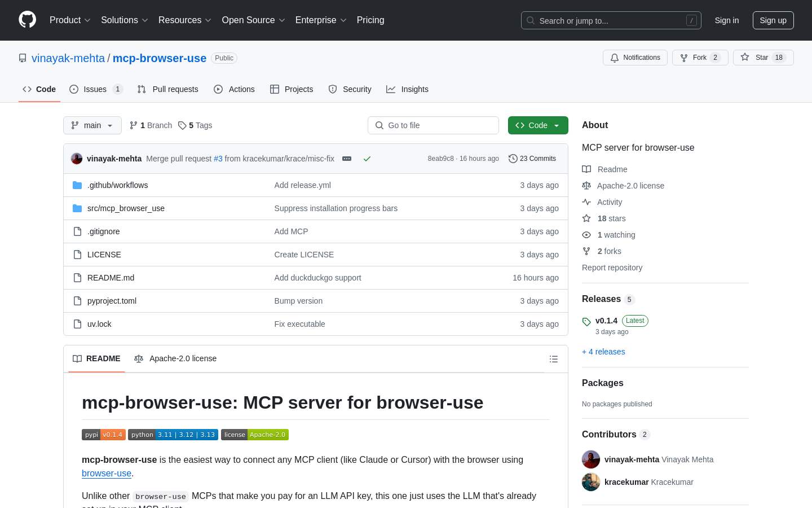Viewport: 812px width, 508px height.
Task: Click the .gitignore file icon
Action: (77, 231)
